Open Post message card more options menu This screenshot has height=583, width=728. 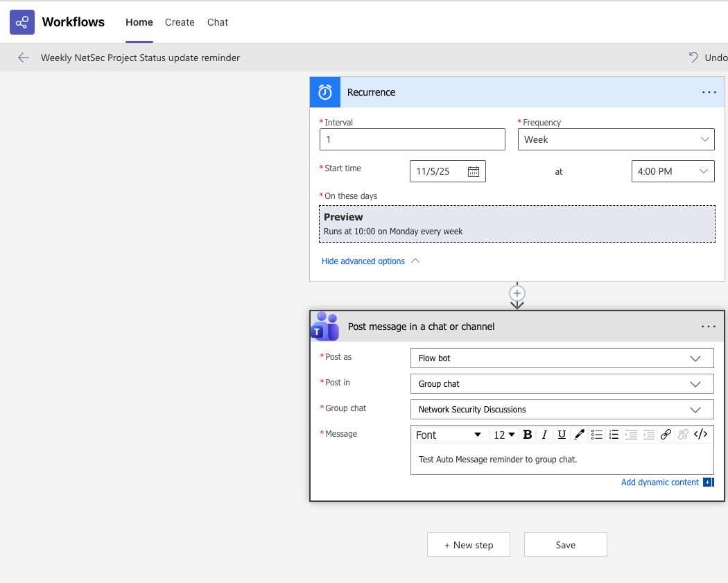coord(709,327)
